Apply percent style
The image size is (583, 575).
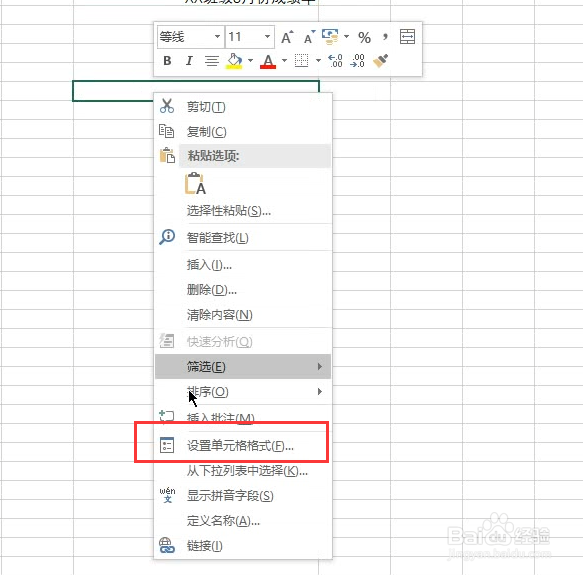point(364,38)
